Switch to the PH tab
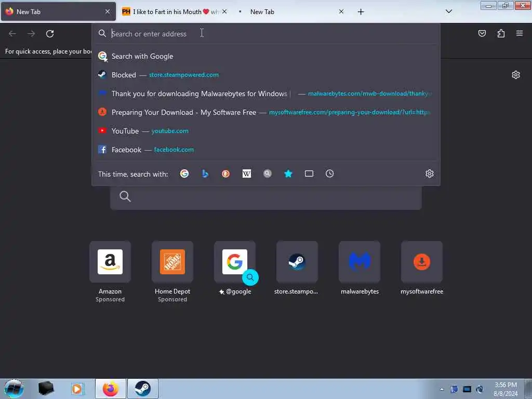The height and width of the screenshot is (399, 532). coord(175,11)
